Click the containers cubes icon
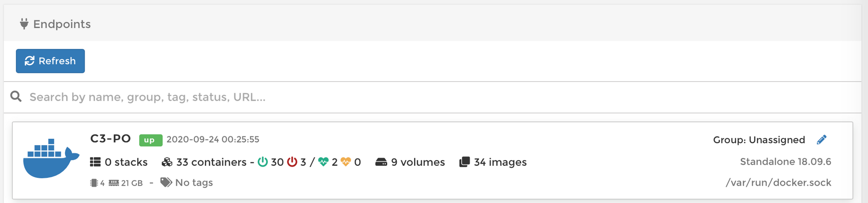This screenshot has width=868, height=203. 167,162
